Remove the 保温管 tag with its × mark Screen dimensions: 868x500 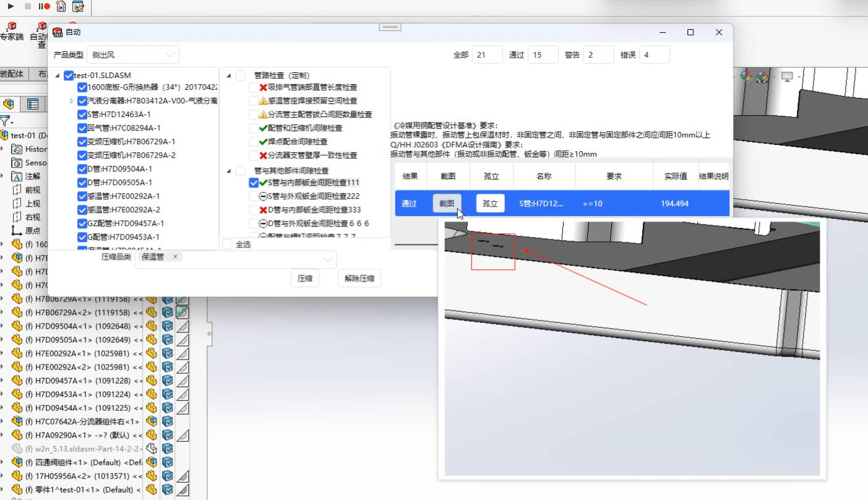coord(175,256)
